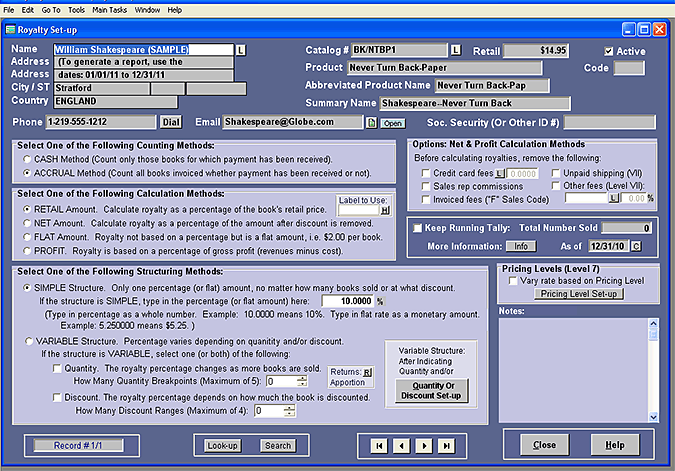Screen dimensions: 675x471
Task: Open the Main Tasks menu
Action: tap(109, 9)
